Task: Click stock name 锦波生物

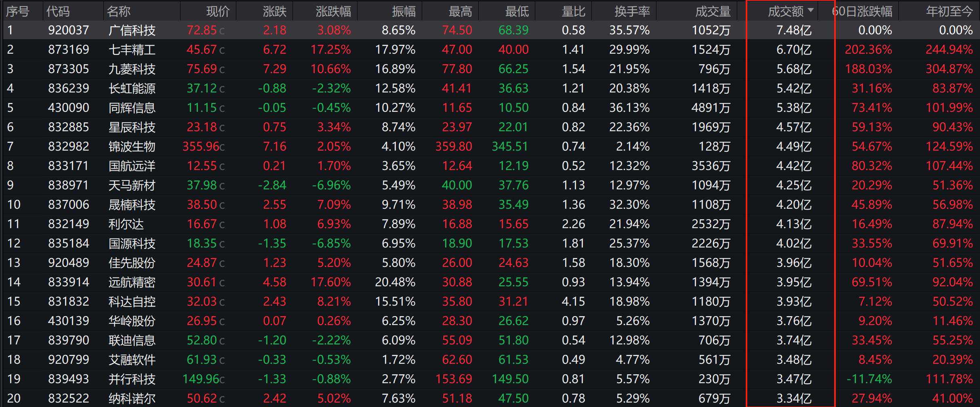Action: pyautogui.click(x=132, y=147)
